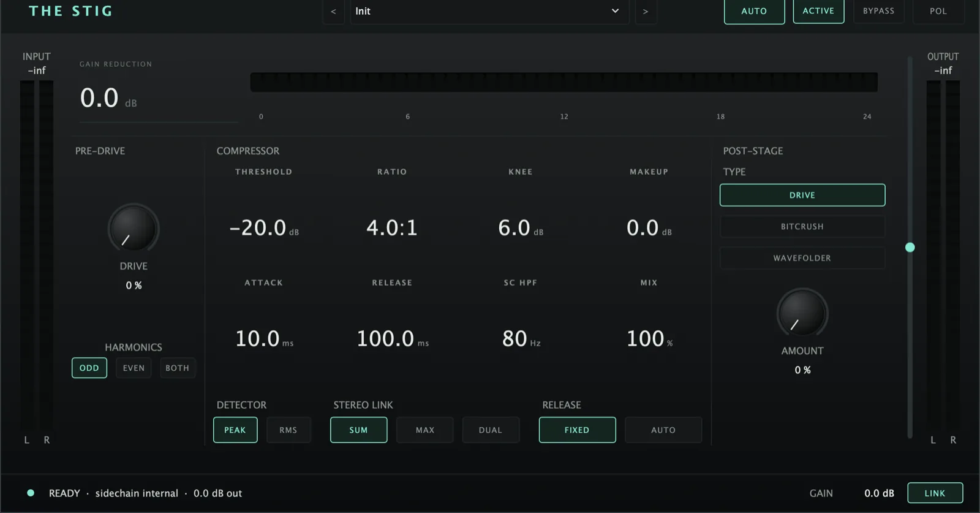Set detector to PEAK
The height and width of the screenshot is (513, 980).
(x=235, y=430)
